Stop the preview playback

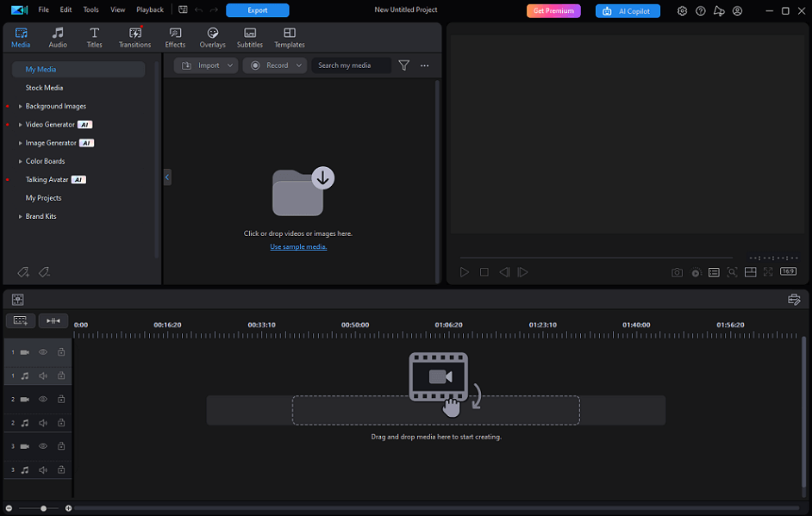point(484,272)
